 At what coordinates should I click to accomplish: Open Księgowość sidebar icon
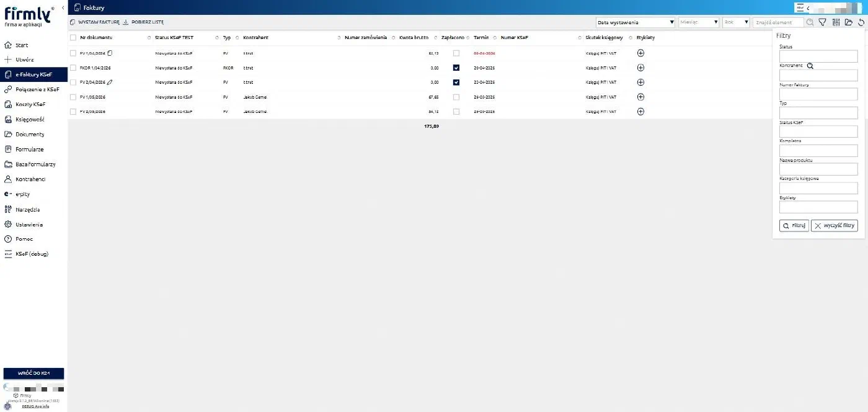[x=8, y=119]
